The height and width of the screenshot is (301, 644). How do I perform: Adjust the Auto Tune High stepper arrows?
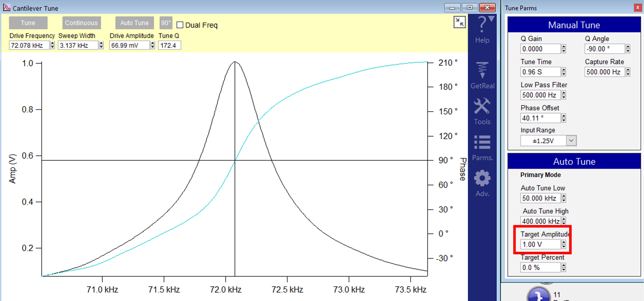(564, 221)
